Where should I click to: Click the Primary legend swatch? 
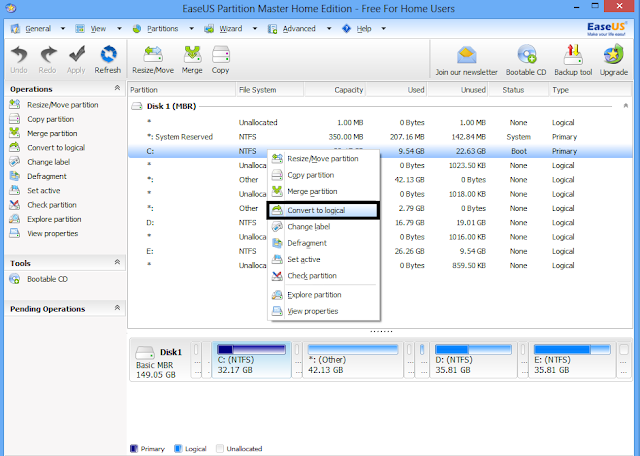click(133, 448)
